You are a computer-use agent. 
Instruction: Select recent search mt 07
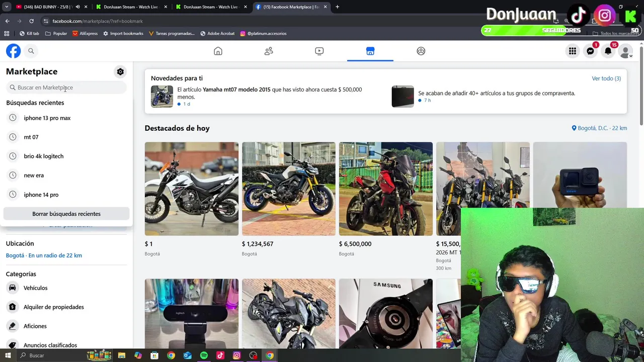tap(66, 137)
